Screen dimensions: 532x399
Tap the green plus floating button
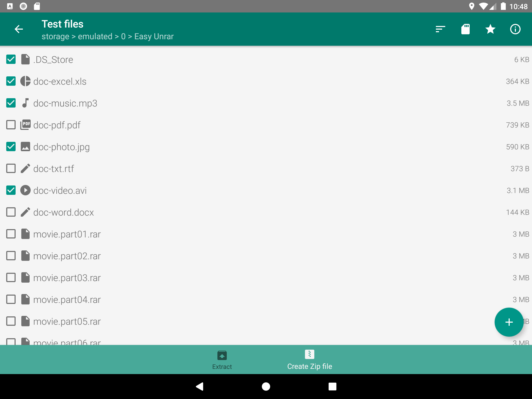pyautogui.click(x=509, y=322)
